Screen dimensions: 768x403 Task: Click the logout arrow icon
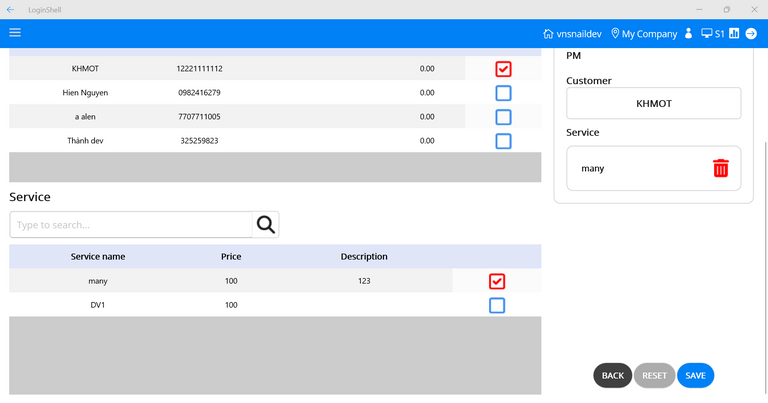tap(751, 34)
